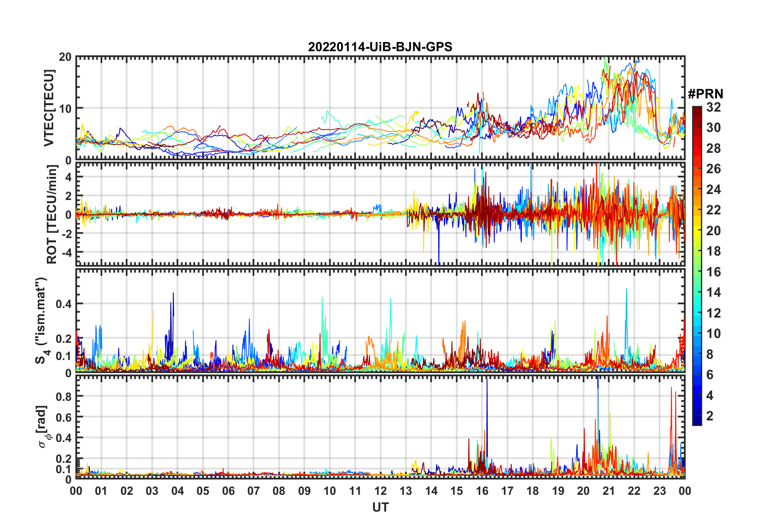
Task: Click colorbar tick label 24
Action: coord(713,190)
